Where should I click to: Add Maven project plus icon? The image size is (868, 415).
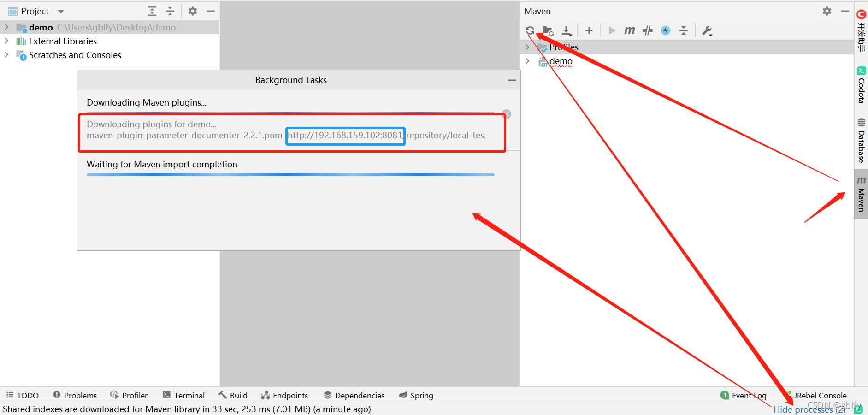point(589,30)
